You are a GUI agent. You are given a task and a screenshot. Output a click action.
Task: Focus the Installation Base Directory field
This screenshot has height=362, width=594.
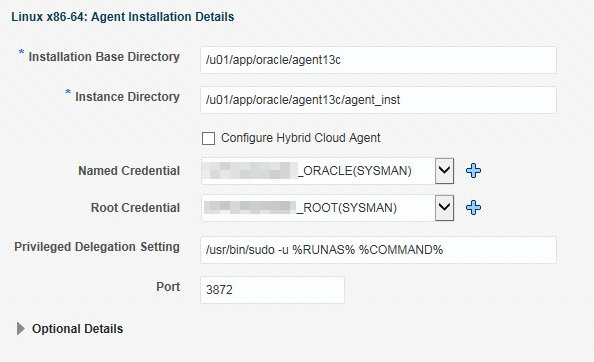pos(378,60)
